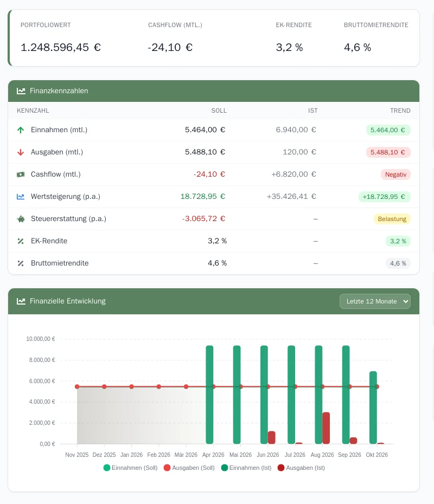The width and height of the screenshot is (434, 504).
Task: Click the red Ausgaben trend badge 5.488,10 €
Action: click(x=388, y=152)
